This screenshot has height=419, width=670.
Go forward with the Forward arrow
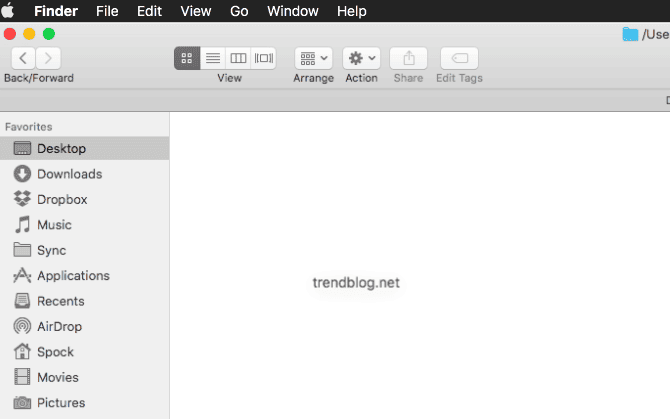point(48,58)
